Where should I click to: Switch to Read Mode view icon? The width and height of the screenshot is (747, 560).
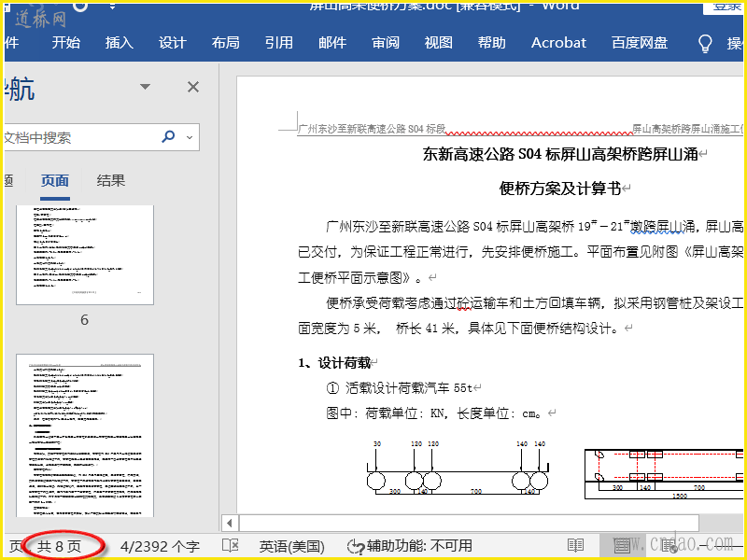[x=576, y=546]
